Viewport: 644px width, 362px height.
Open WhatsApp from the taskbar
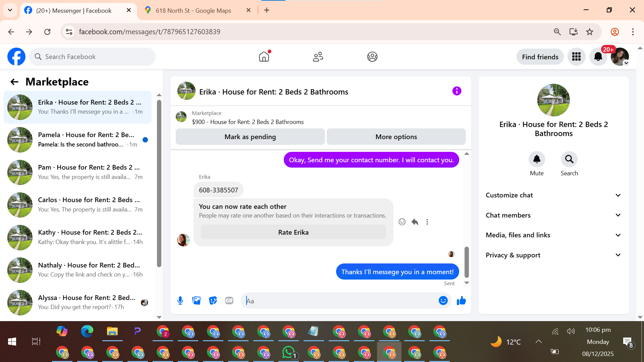coord(289,353)
